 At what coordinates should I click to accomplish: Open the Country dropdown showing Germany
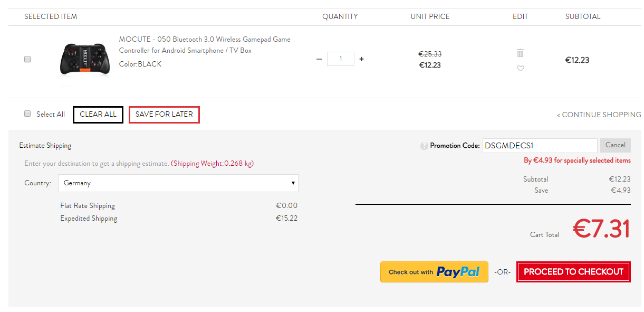pos(178,183)
